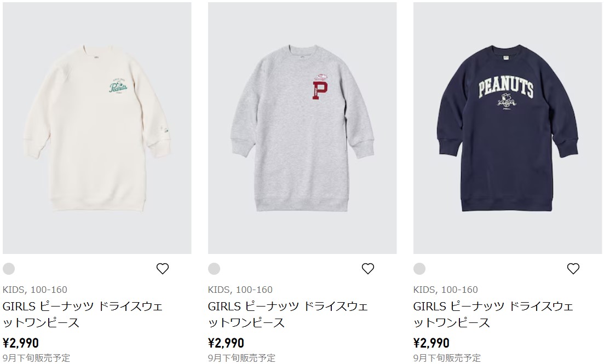Click the 9月下旬販売予定 note under the navy dress
This screenshot has width=604, height=364.
point(447,358)
